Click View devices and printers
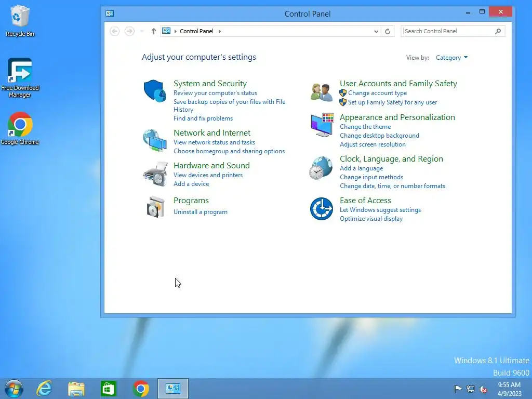This screenshot has height=399, width=532. [x=208, y=175]
